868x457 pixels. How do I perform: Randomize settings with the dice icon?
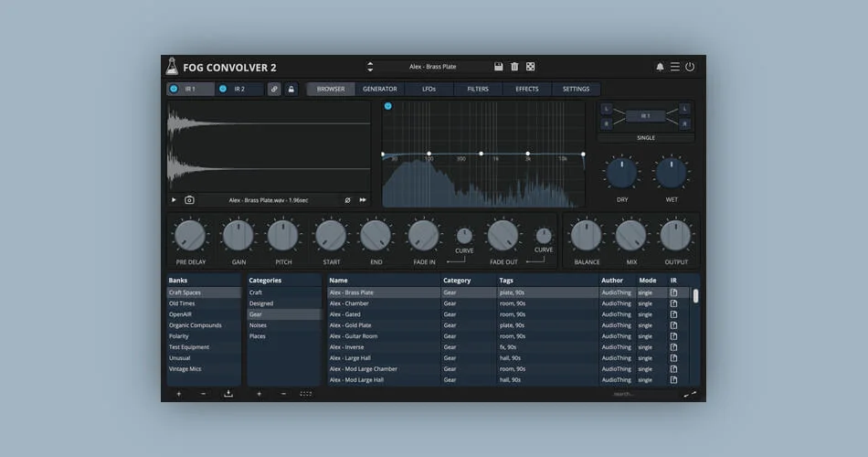pyautogui.click(x=530, y=67)
